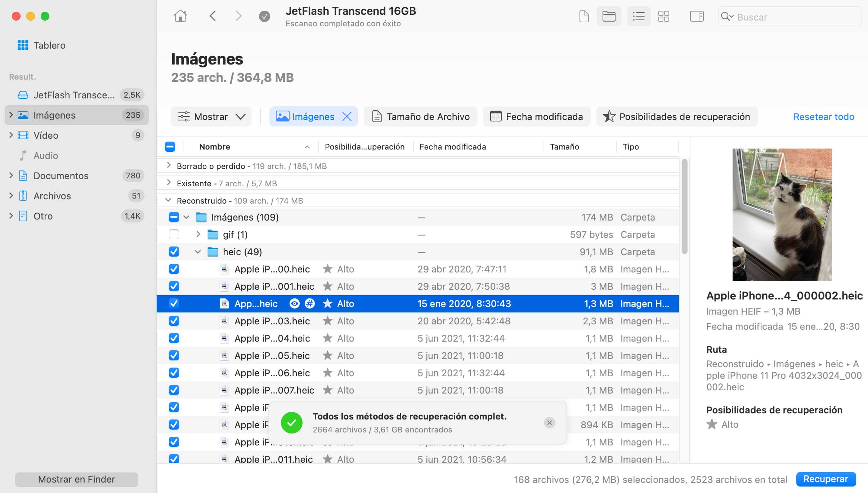Collapse the Reconstruido group
Viewport: 868px width, 493px height.
168,200
